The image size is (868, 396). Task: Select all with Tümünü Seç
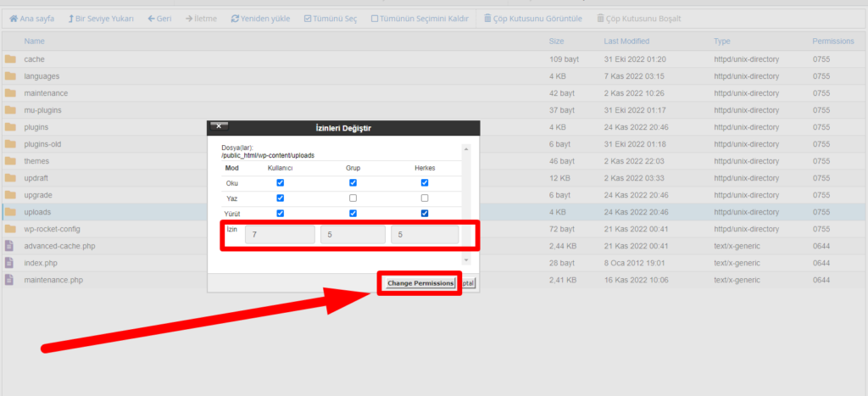pyautogui.click(x=308, y=18)
